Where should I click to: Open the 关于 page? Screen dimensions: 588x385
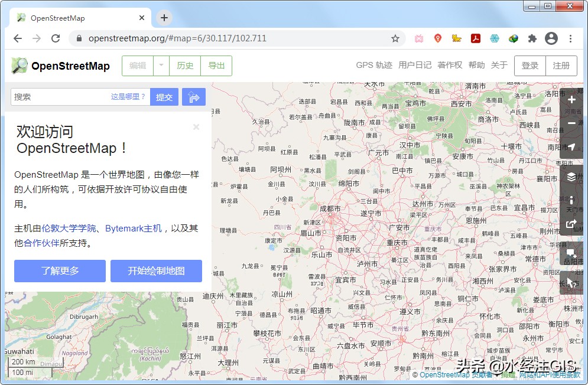pos(499,65)
